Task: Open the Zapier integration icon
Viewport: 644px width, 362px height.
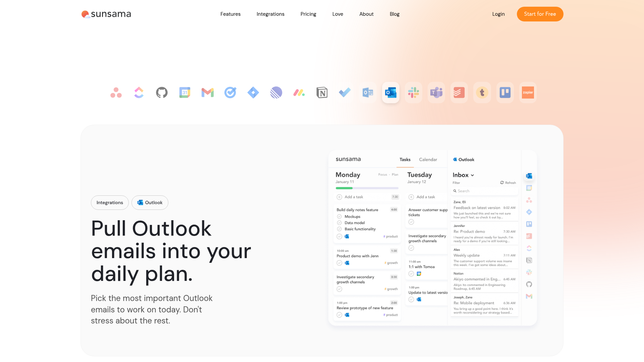Action: click(528, 93)
